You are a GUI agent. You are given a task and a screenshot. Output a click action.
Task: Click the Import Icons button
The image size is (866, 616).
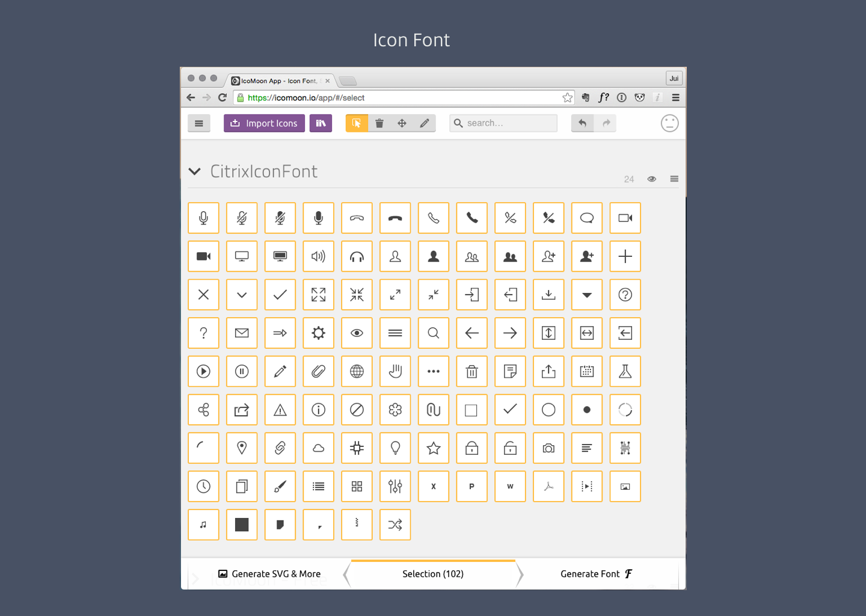tap(264, 123)
